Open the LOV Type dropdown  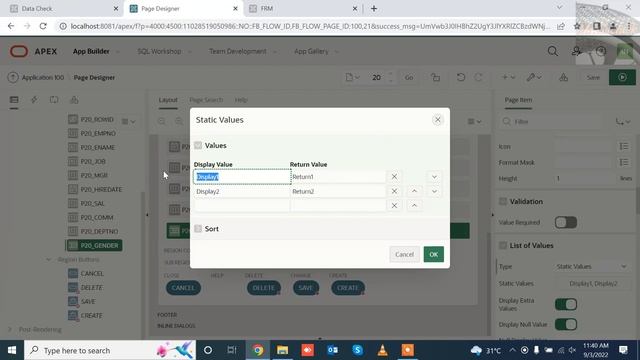click(591, 267)
